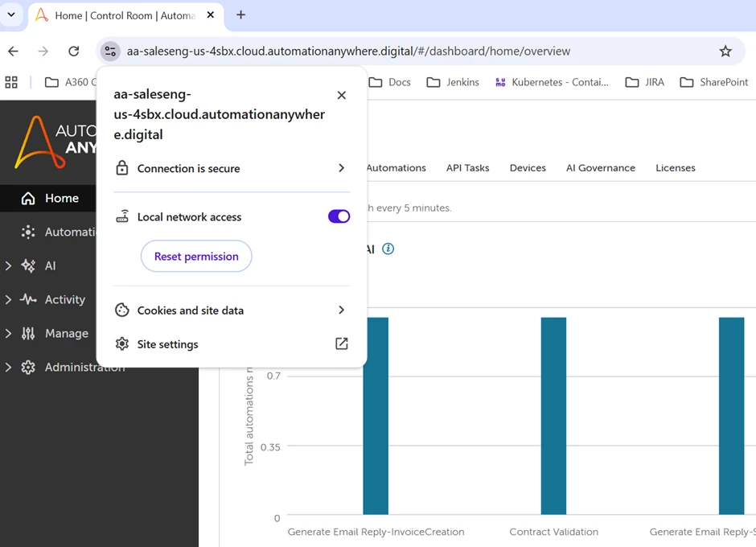Switch to the Licenses tab
Screen dimensions: 756x547
(x=675, y=168)
